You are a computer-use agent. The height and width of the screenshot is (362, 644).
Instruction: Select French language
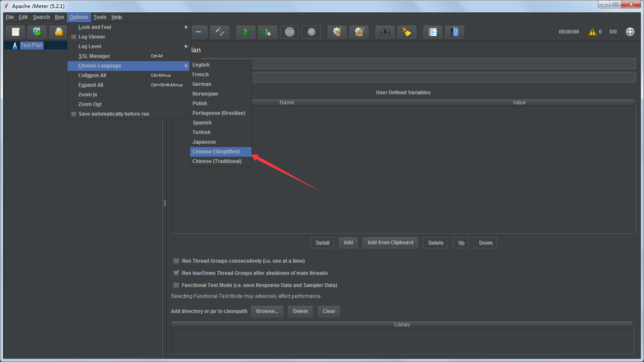221,75
